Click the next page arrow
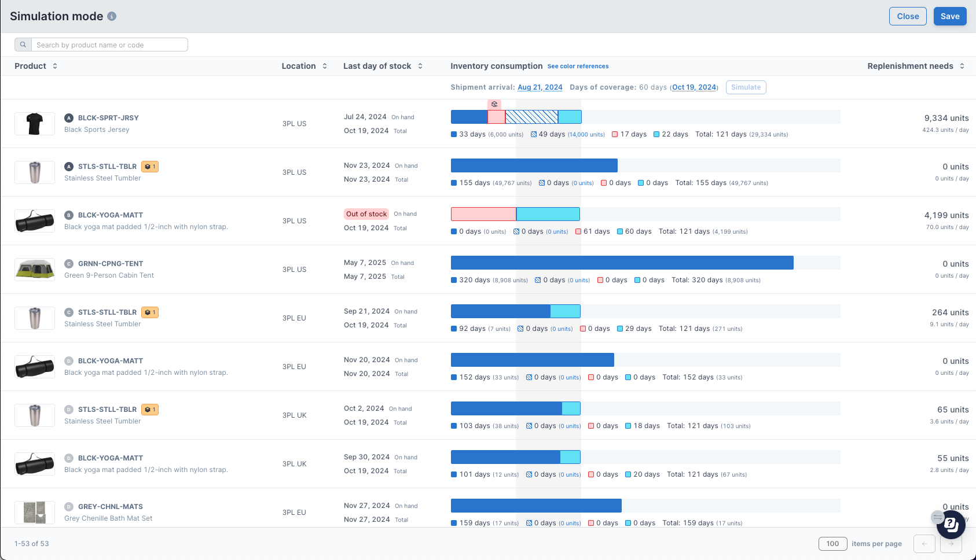 [951, 544]
